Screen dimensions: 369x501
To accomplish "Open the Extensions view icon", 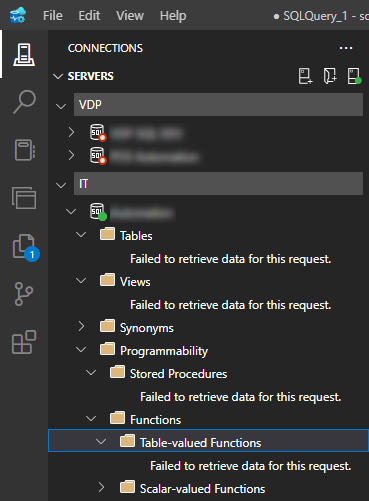I will 24,342.
